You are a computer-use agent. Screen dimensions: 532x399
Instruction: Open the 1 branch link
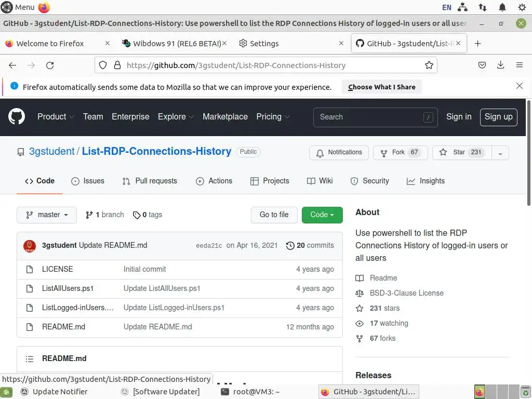(x=105, y=215)
